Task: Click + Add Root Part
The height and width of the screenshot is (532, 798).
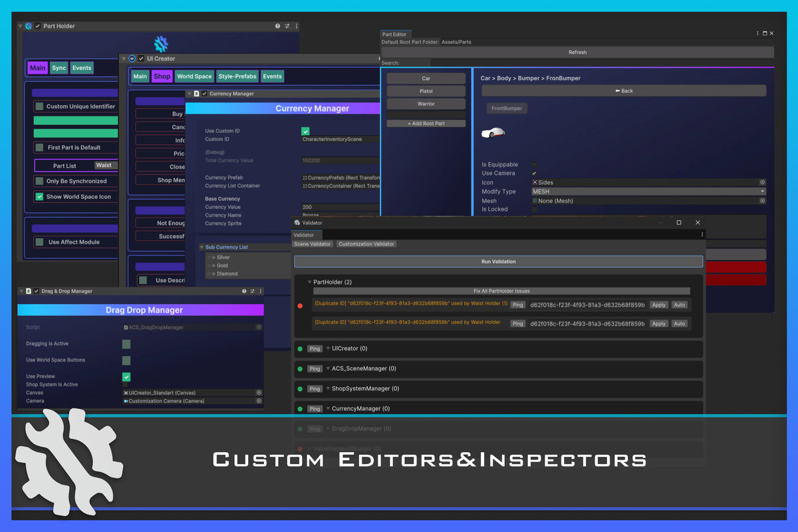Action: pyautogui.click(x=426, y=124)
